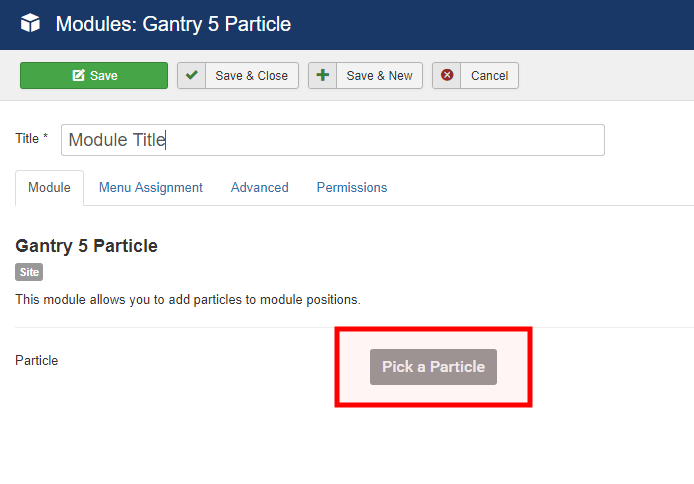Select the Module tab
This screenshot has width=694, height=484.
[49, 188]
